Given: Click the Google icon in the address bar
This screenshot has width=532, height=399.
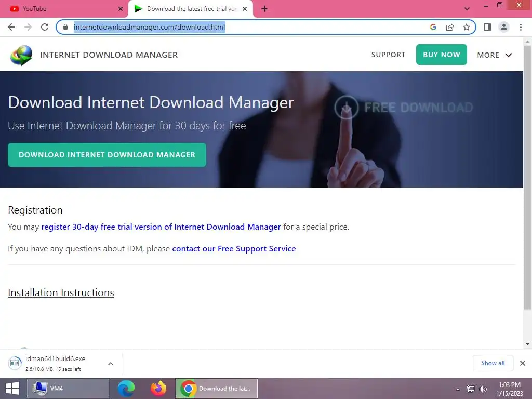Looking at the screenshot, I should click(x=433, y=27).
